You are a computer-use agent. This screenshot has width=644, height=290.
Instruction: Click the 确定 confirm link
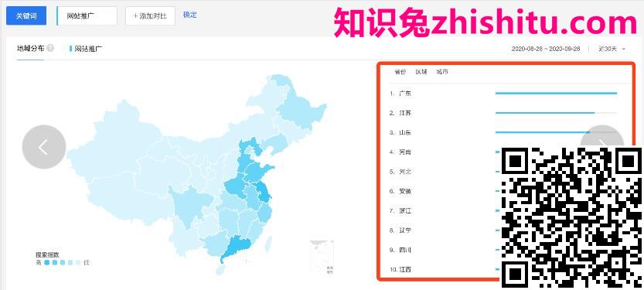pyautogui.click(x=189, y=15)
